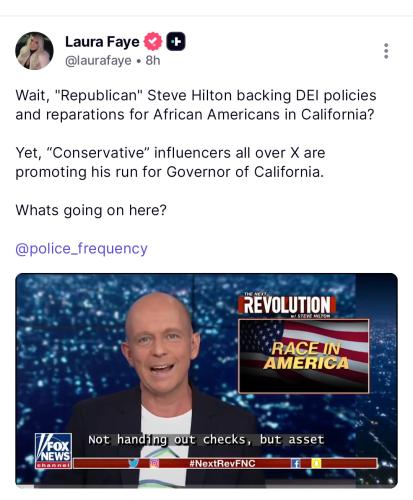
Task: Click the pink verified checkmark badge
Action: pos(153,42)
